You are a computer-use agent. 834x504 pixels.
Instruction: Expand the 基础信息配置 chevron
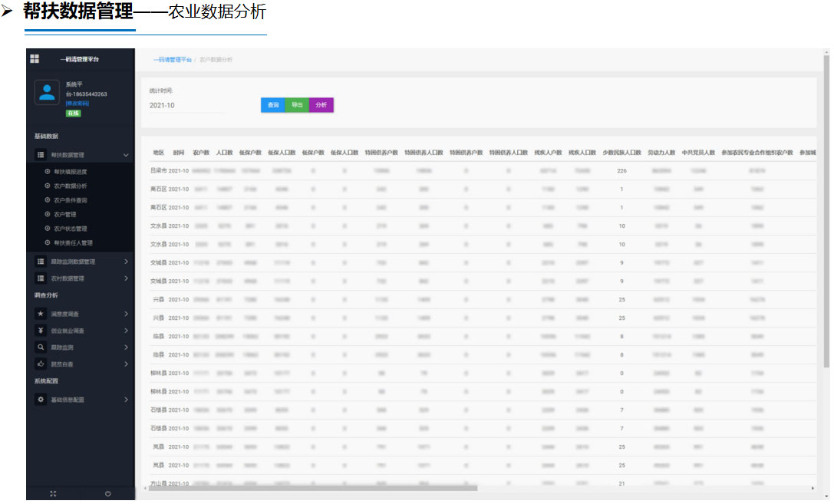(126, 399)
